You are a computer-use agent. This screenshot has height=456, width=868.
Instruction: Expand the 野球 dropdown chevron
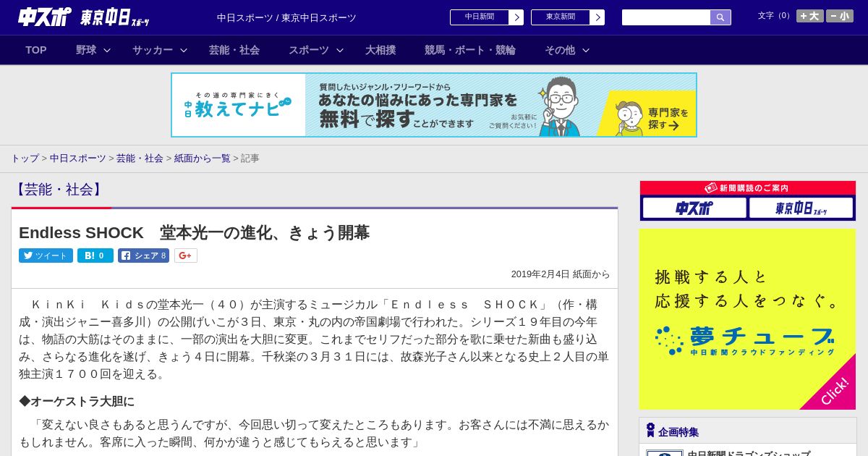[x=107, y=50]
